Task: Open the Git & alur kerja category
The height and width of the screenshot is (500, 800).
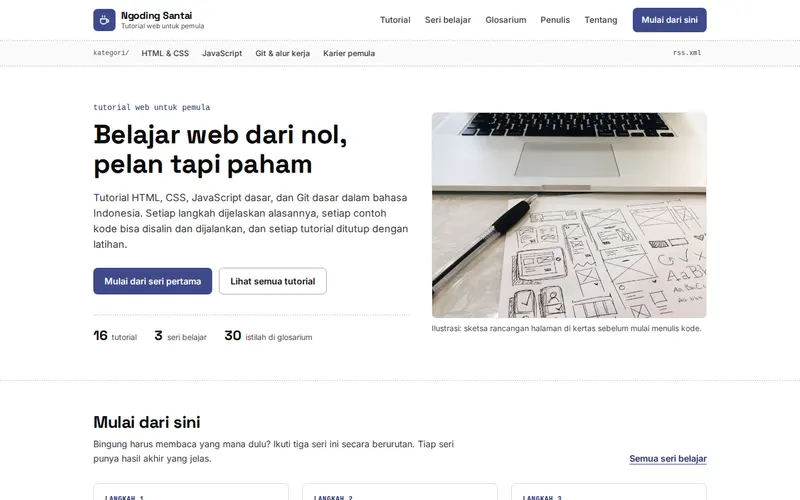Action: click(x=282, y=53)
